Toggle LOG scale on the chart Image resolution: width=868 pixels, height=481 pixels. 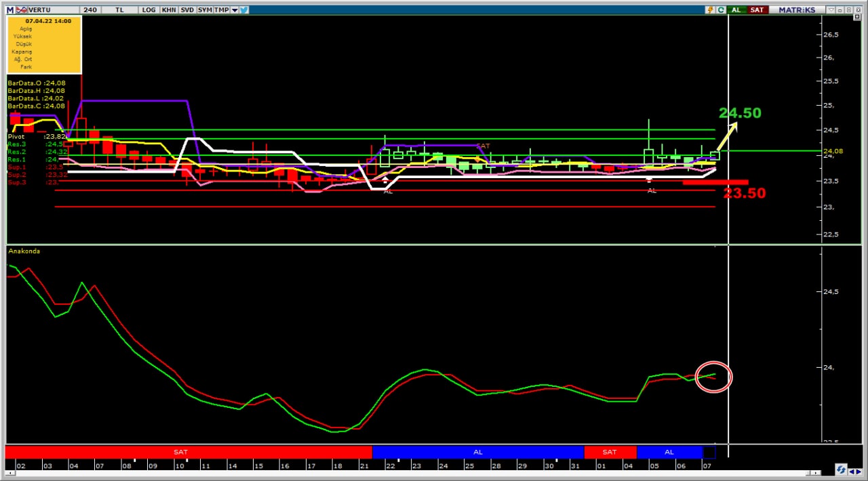coord(149,10)
